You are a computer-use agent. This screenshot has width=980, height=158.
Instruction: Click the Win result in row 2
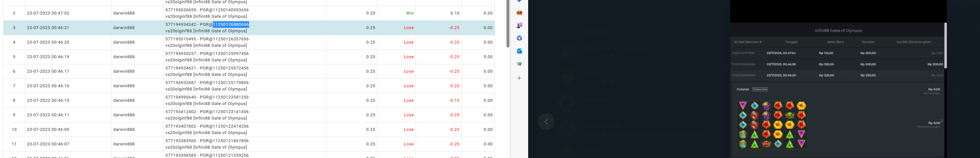pyautogui.click(x=410, y=13)
